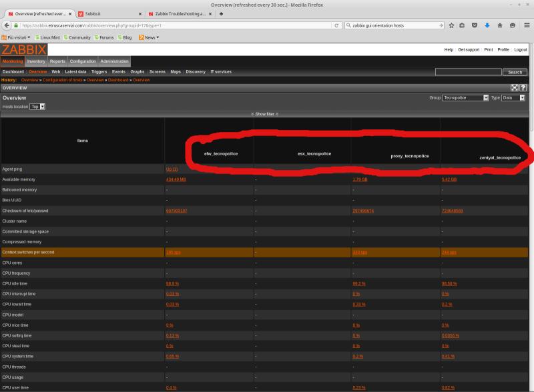Expand the Show filter bar
The image size is (534, 392).
click(x=264, y=114)
